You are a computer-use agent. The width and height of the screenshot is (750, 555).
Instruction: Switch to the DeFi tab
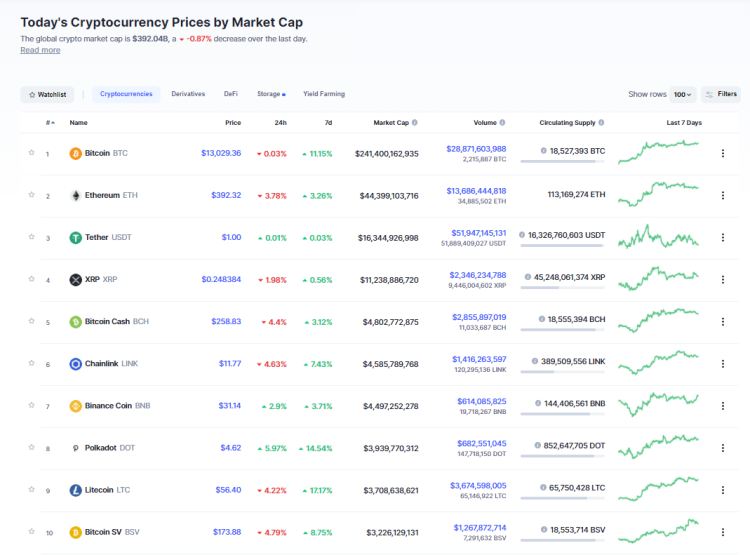click(x=231, y=94)
